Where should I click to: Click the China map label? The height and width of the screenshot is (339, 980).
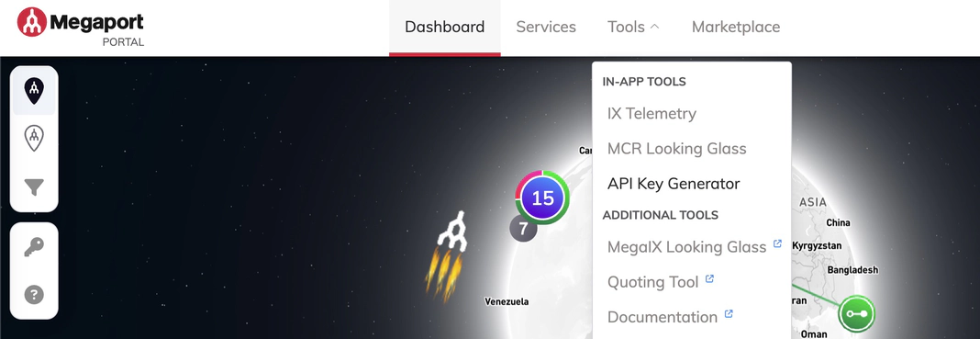838,222
